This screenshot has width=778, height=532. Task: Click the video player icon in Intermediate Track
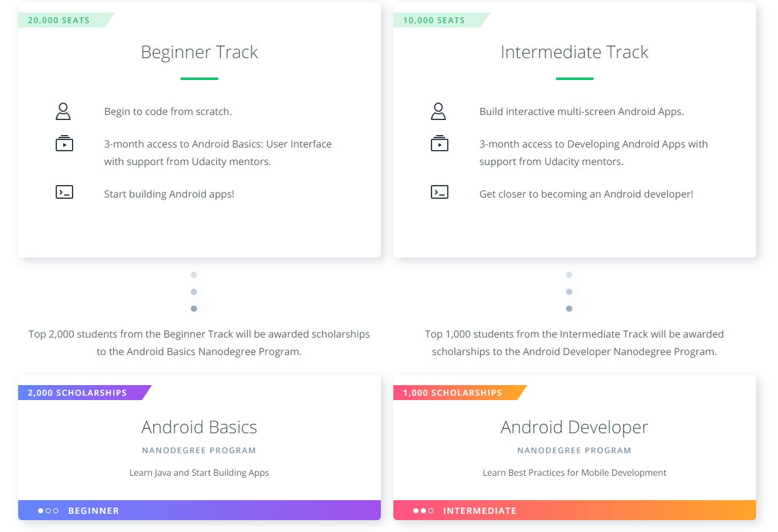tap(440, 143)
